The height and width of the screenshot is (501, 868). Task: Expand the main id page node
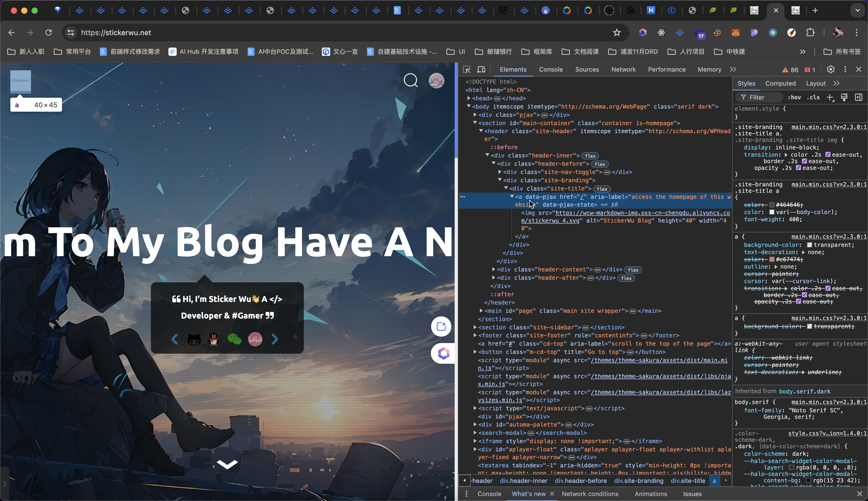pos(481,310)
